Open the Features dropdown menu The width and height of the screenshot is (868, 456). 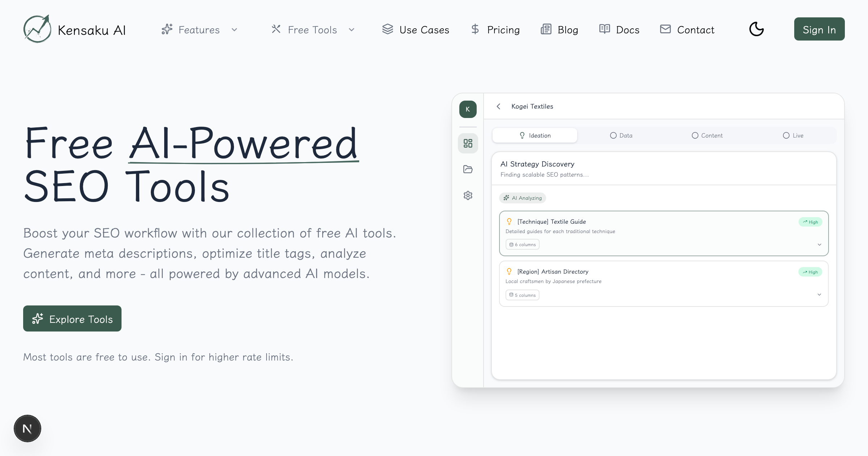(199, 30)
